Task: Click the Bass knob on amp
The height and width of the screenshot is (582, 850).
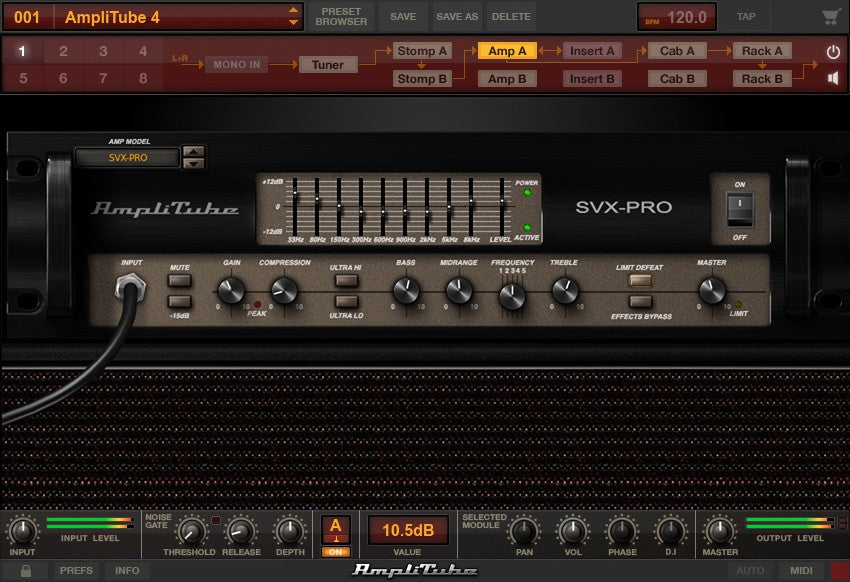Action: pos(406,291)
